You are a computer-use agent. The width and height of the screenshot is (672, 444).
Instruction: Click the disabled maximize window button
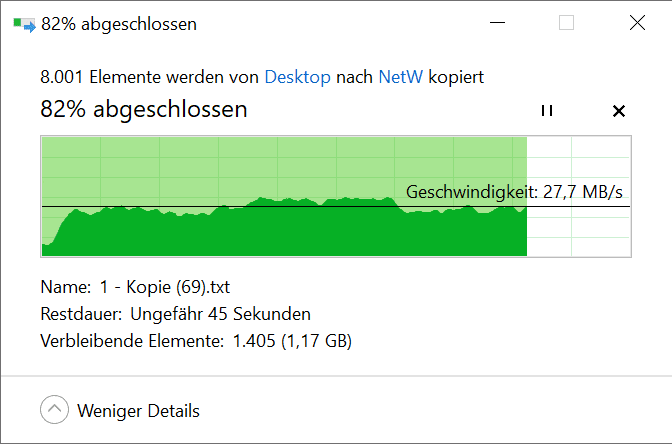(566, 23)
